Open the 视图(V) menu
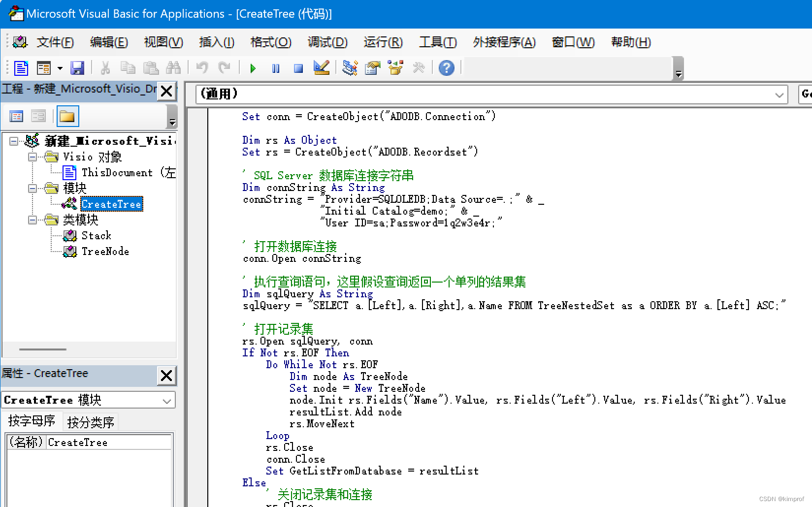The height and width of the screenshot is (507, 812). (163, 42)
